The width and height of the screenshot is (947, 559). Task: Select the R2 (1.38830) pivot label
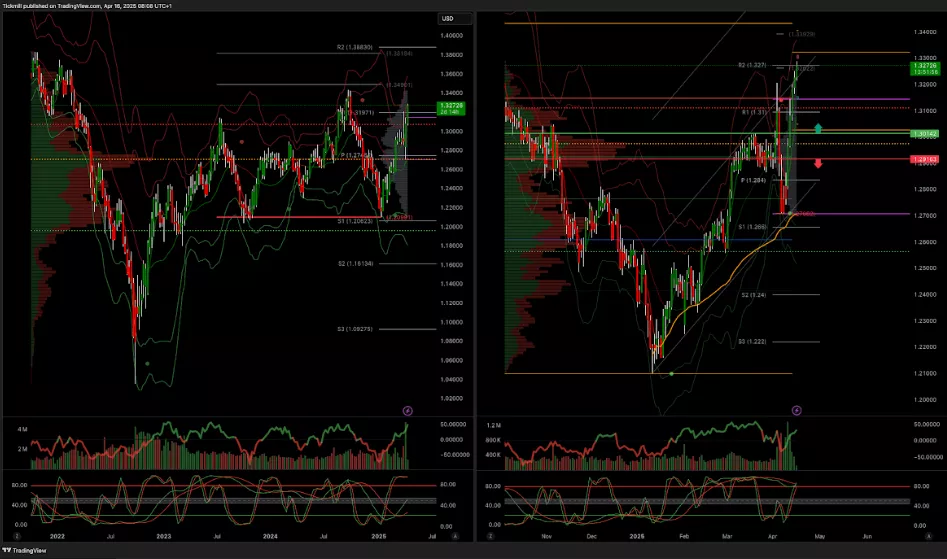coord(355,47)
